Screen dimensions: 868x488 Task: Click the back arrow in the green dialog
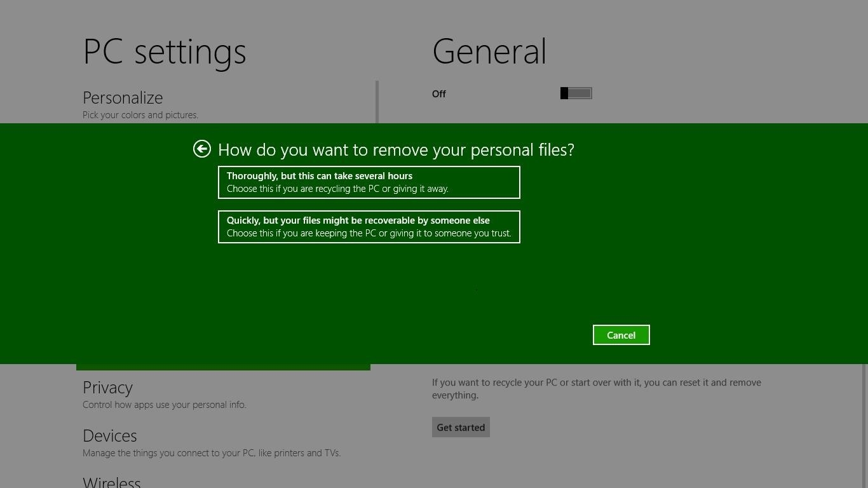202,148
